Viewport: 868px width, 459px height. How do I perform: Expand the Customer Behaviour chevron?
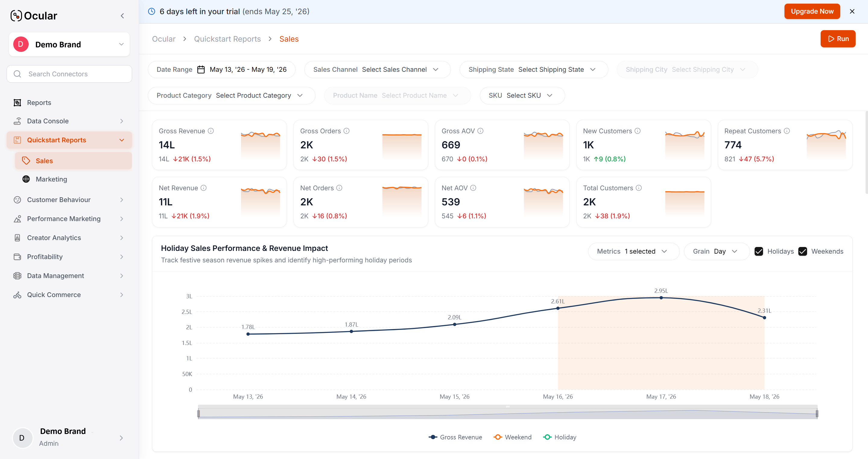pos(122,200)
